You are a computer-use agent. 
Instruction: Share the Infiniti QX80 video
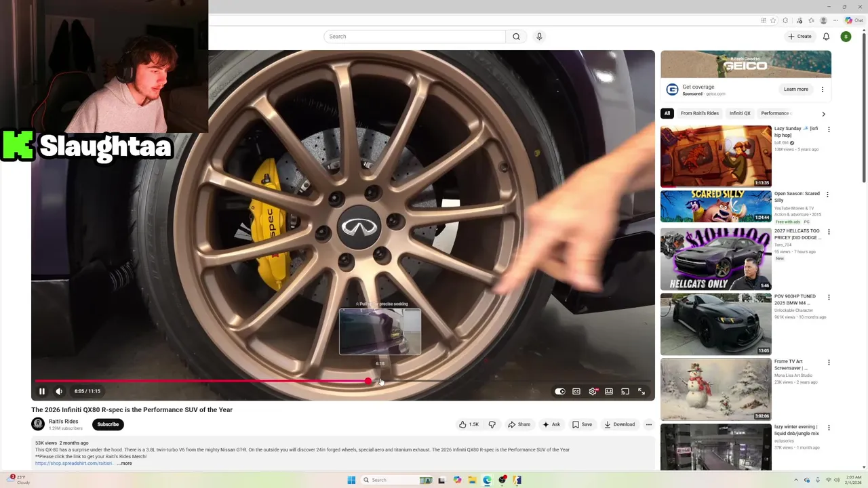(x=519, y=424)
